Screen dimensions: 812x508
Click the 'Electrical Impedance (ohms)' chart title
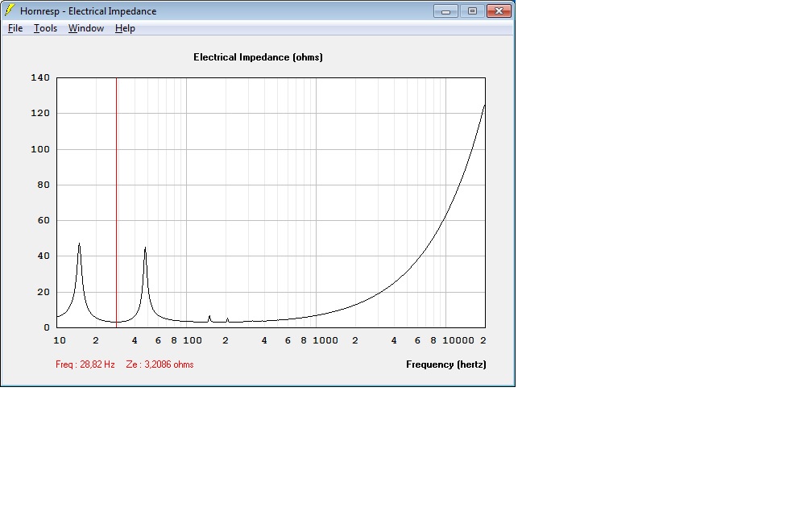point(258,57)
